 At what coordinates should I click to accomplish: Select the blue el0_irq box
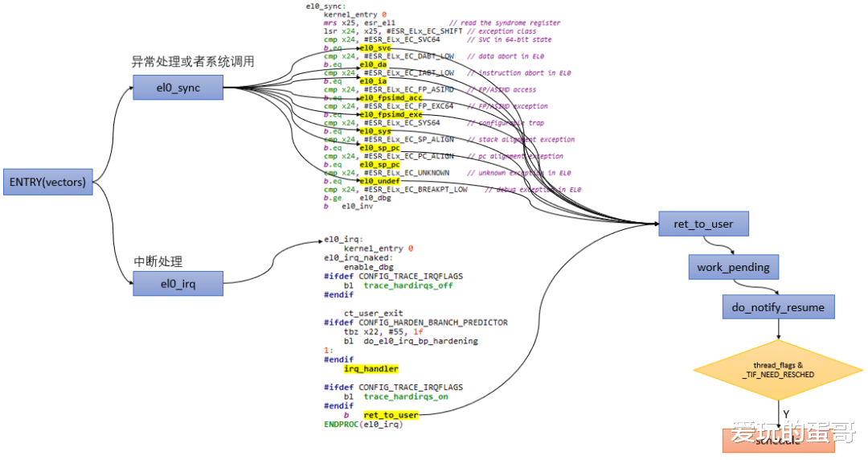click(178, 284)
